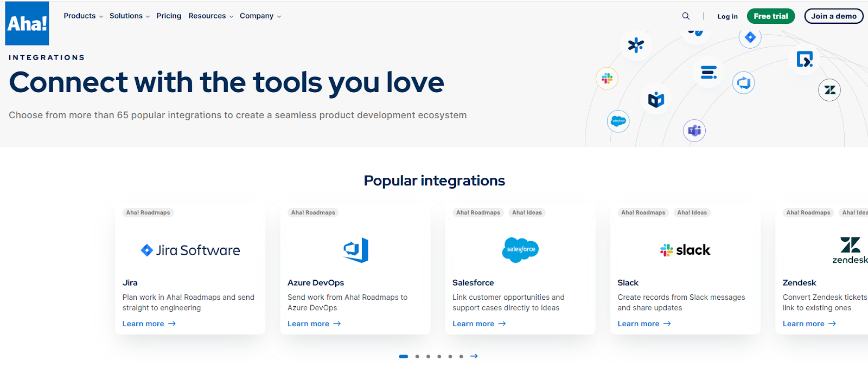Viewport: 868px width, 368px height.
Task: Select the sixth carousel page dot
Action: coord(461,357)
